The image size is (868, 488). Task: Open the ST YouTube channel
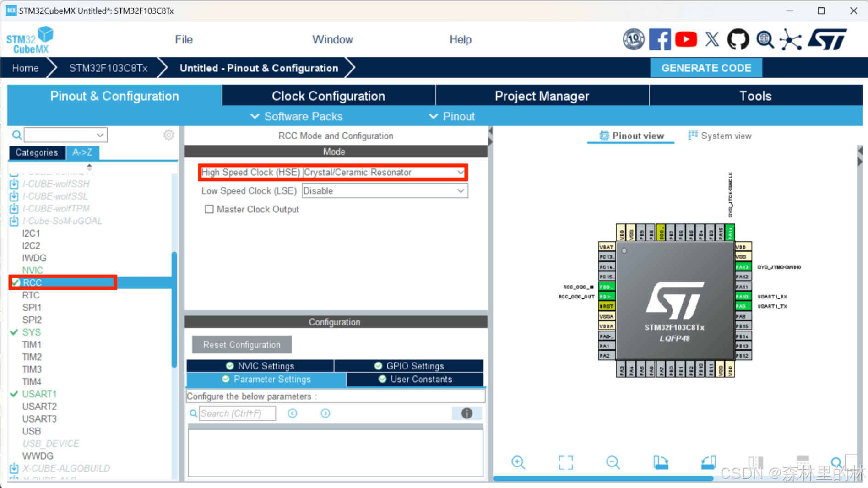[686, 39]
